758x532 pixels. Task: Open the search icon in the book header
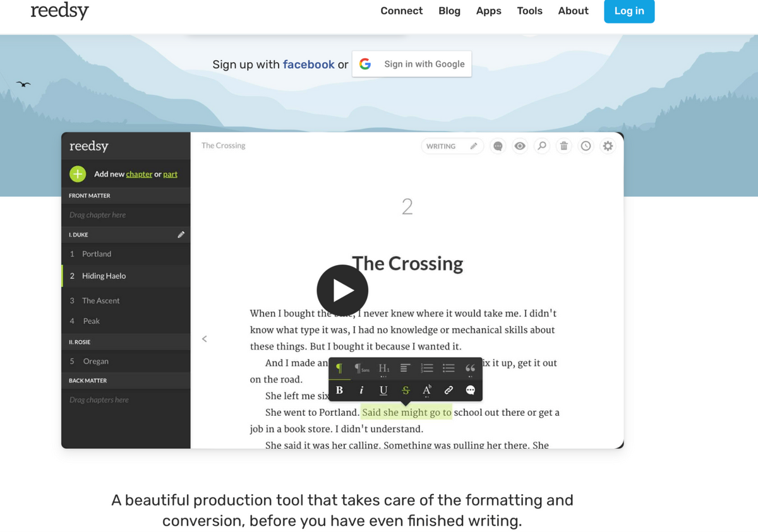(542, 146)
